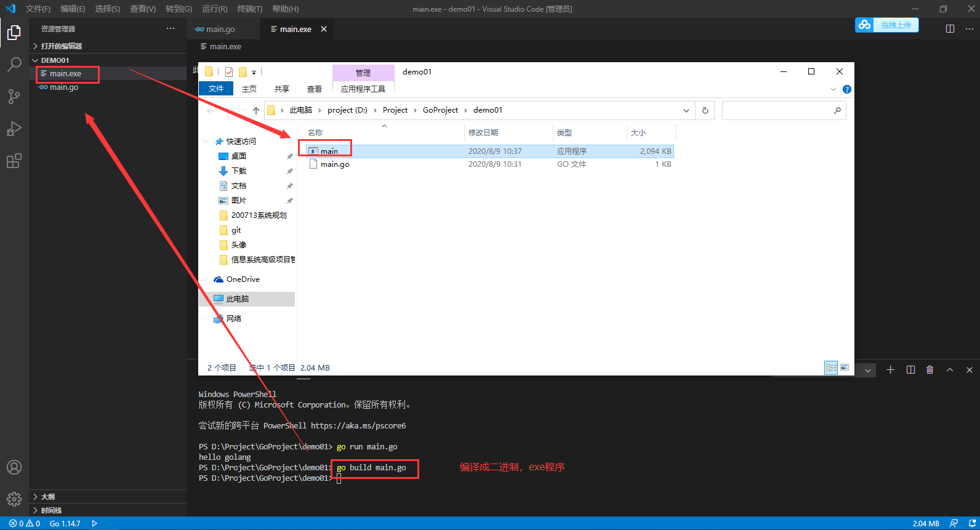Click the File Explorer search box
The height and width of the screenshot is (530, 980).
pos(777,111)
